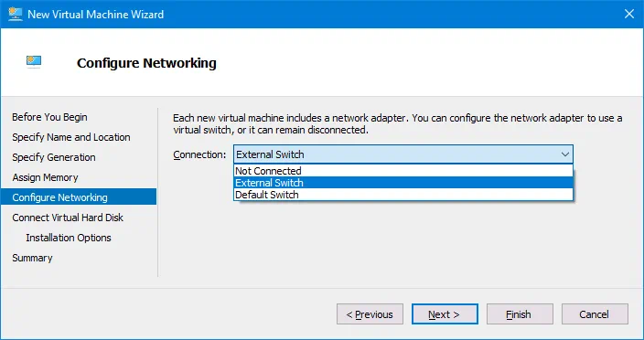
Task: Open the Specify Name and Location step
Action: [71, 137]
